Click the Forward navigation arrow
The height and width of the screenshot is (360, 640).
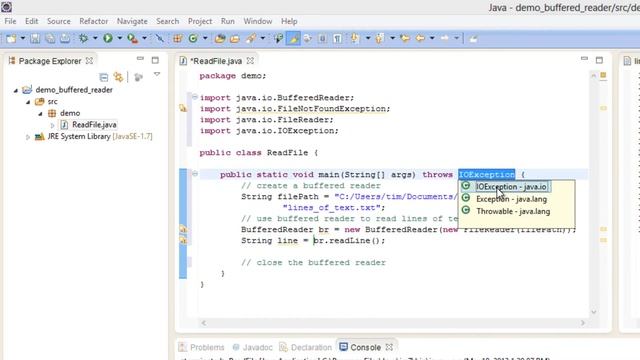coord(444,38)
